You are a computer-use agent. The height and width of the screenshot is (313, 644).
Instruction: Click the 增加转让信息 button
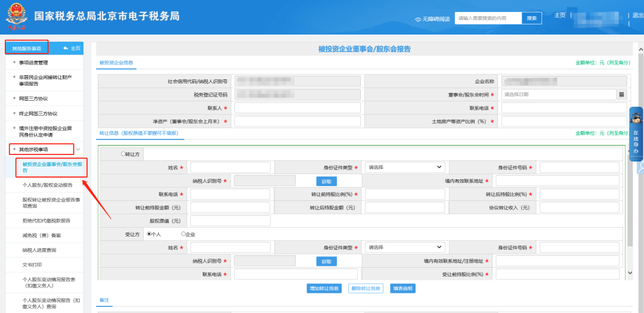tap(324, 289)
